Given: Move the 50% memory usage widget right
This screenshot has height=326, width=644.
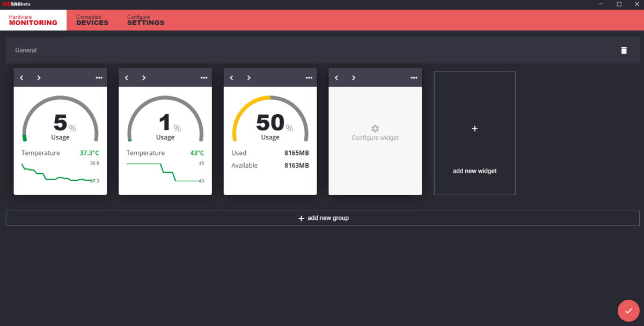Looking at the screenshot, I should (248, 78).
